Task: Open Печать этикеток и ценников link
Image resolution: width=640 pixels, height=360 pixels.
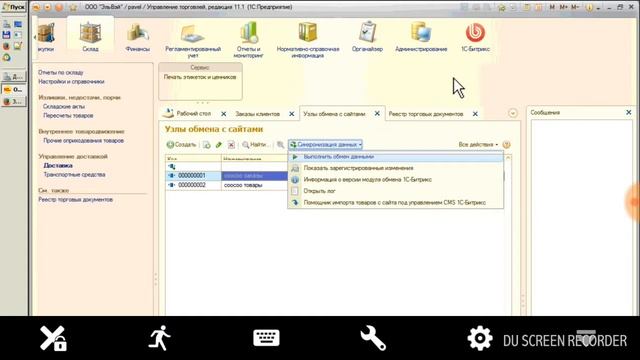Action: [x=200, y=77]
